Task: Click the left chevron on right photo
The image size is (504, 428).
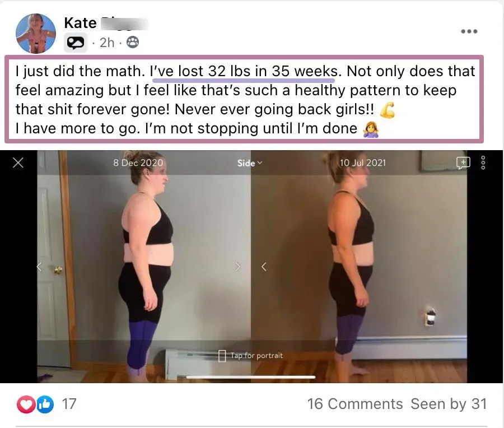Action: coord(264,267)
